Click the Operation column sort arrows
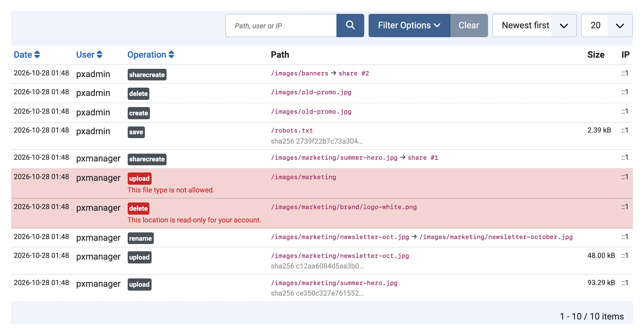Screen dimensions: 644x335 pyautogui.click(x=171, y=55)
